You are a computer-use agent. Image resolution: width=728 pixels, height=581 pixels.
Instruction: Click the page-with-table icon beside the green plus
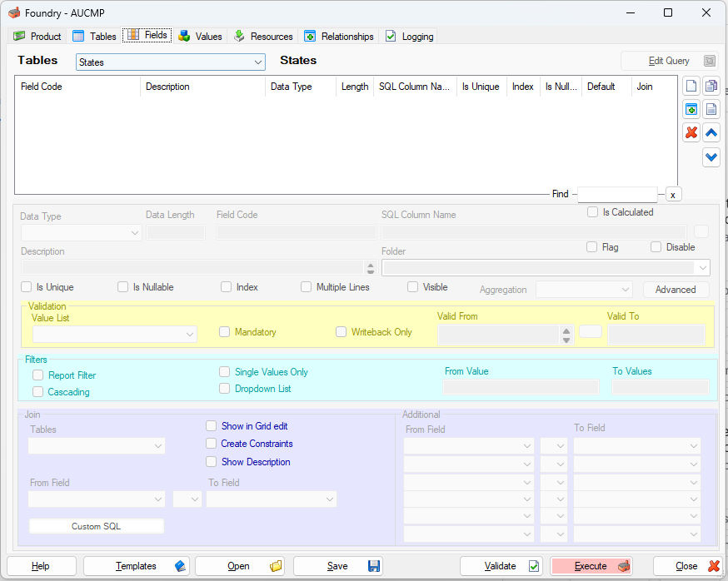711,110
